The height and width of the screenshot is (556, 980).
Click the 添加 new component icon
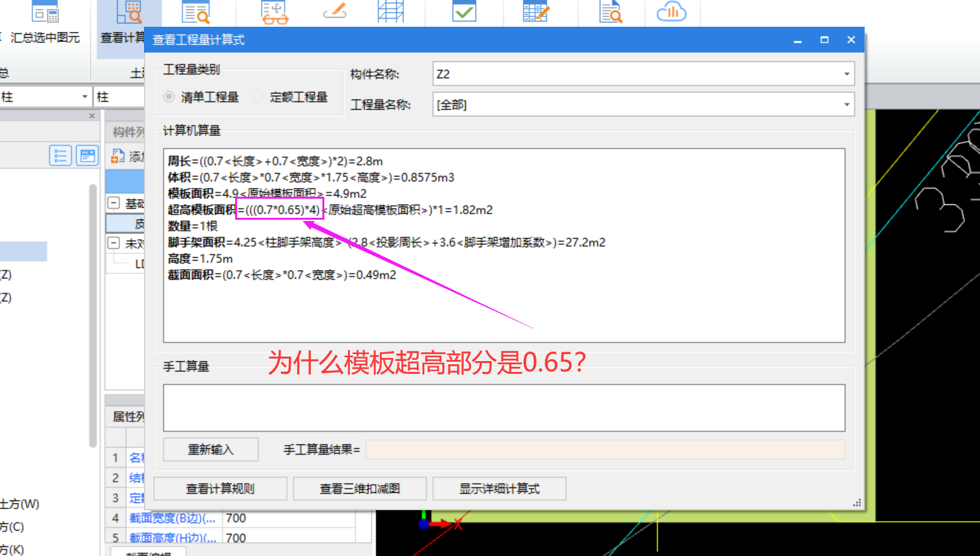tap(118, 156)
